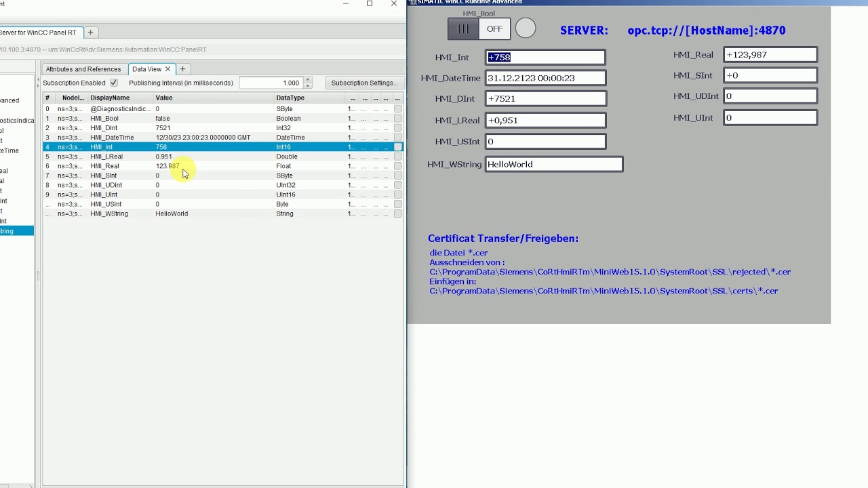
Task: Click the HMI_UDInt field in the runtime
Action: tap(770, 96)
